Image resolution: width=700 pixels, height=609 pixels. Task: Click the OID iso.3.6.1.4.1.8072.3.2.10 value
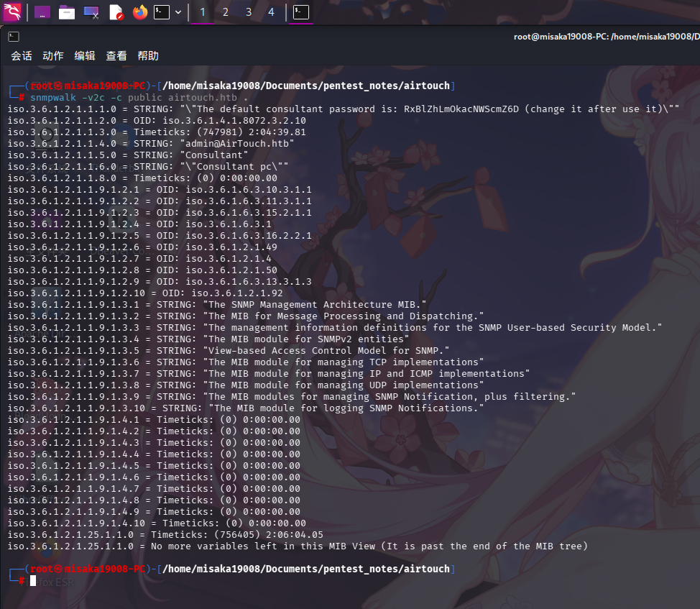coord(234,121)
